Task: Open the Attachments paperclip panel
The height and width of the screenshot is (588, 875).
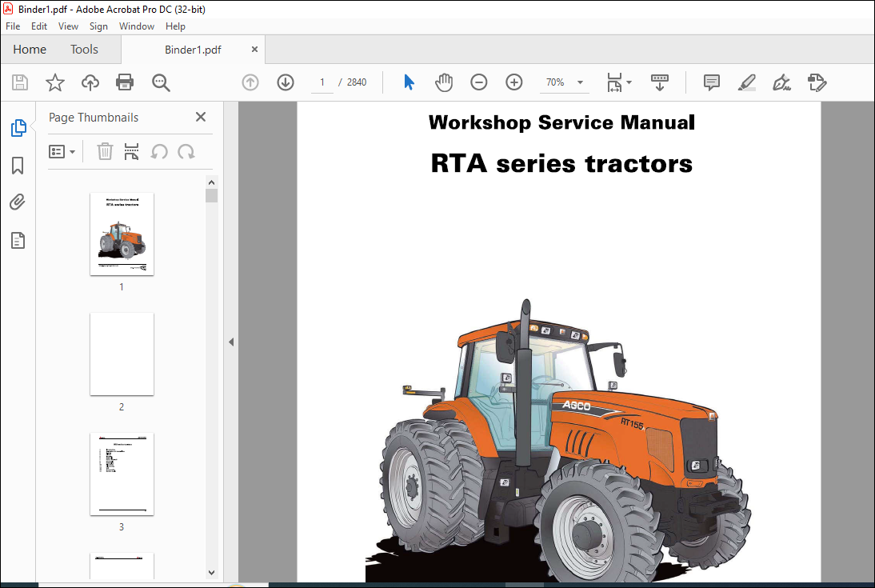Action: click(x=18, y=202)
